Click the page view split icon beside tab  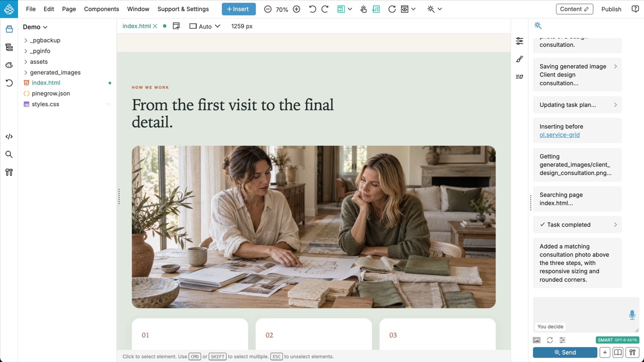coord(176,26)
